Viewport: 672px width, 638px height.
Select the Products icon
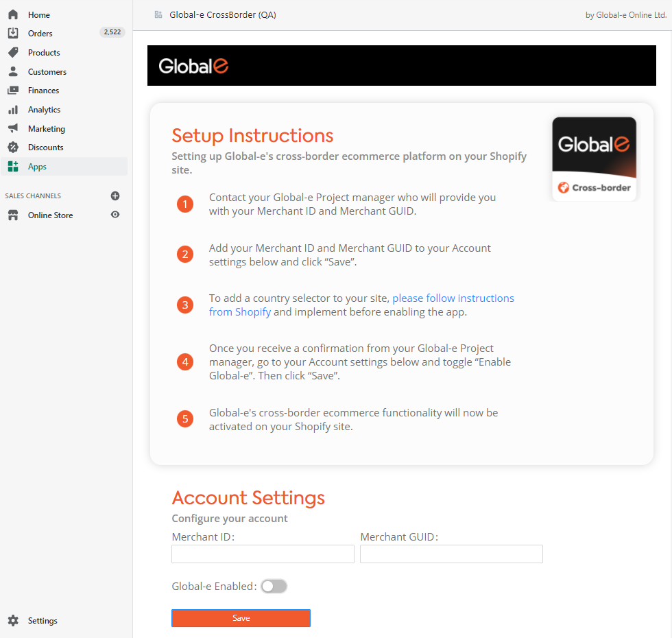tap(13, 52)
